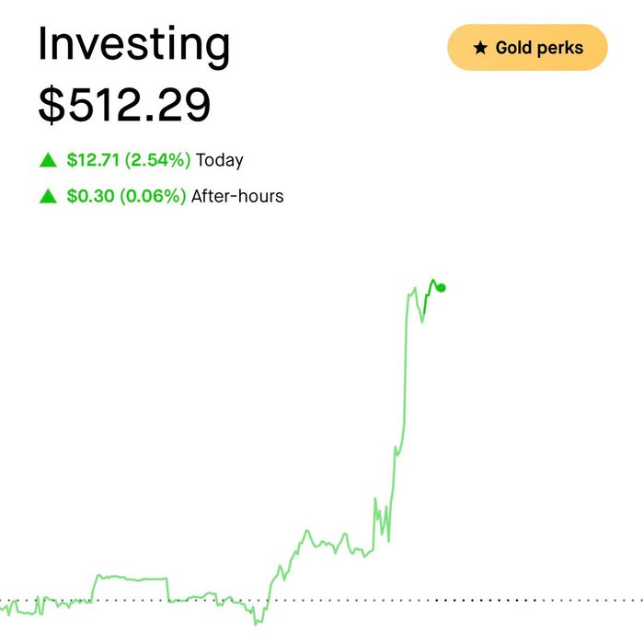The image size is (644, 644).
Task: Click the jagged spikes before the steep climb
Action: [x=382, y=522]
